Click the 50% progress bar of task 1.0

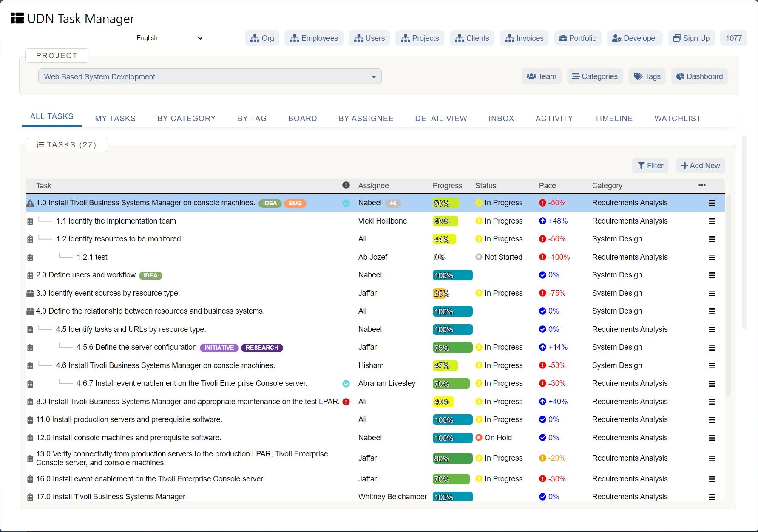[x=445, y=203]
